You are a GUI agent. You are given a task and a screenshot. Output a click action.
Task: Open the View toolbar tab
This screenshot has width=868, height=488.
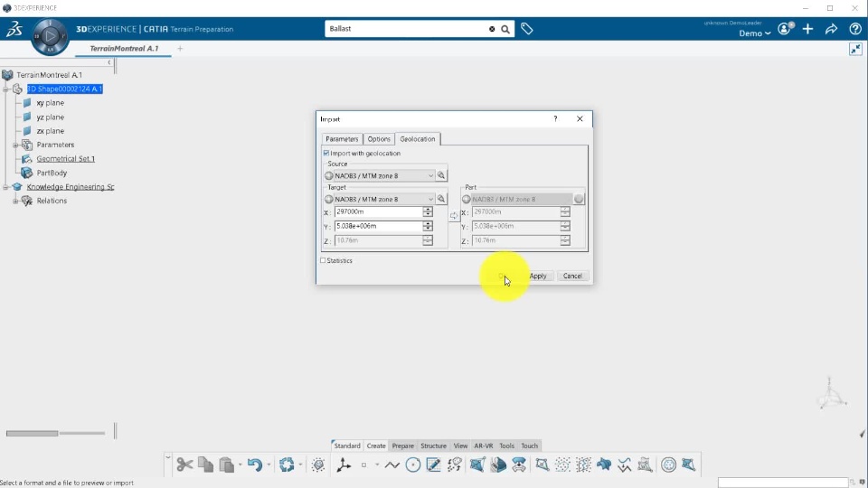point(460,446)
